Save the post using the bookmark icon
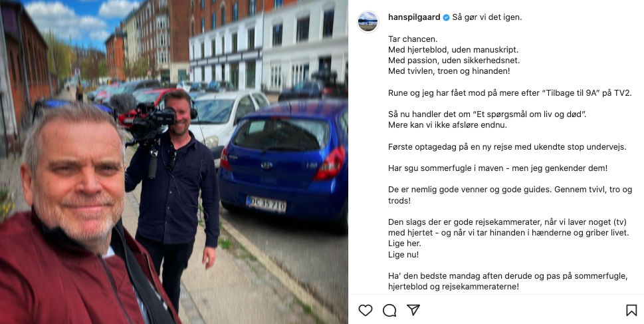 click(x=631, y=310)
